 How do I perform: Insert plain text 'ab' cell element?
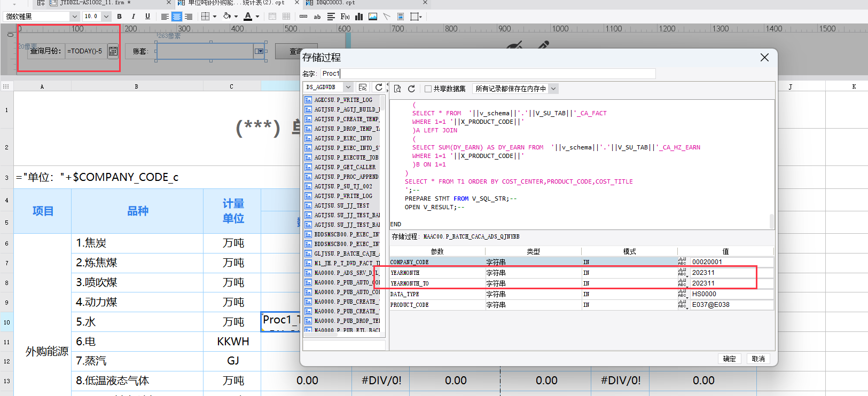[317, 17]
